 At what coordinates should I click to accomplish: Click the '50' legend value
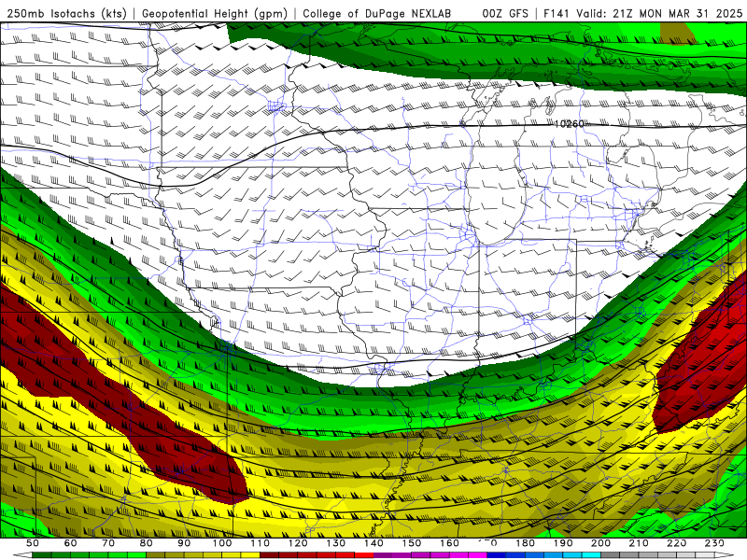(33, 543)
